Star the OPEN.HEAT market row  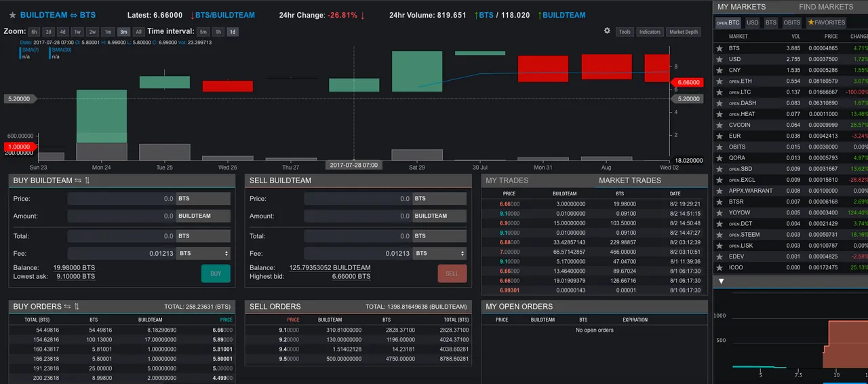point(719,114)
